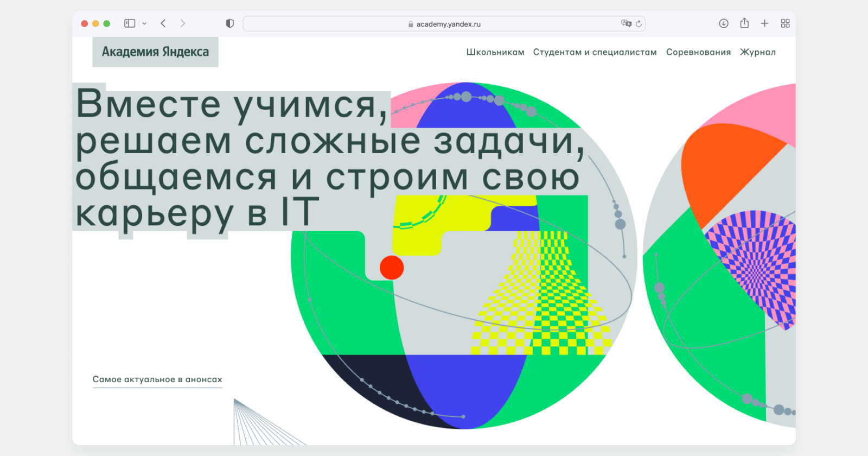Follow the Самое актуальное в анонсах link
868x456 pixels.
click(x=157, y=379)
